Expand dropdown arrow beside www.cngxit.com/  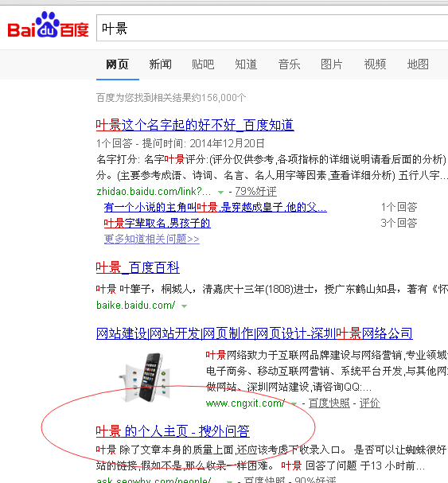coord(294,404)
